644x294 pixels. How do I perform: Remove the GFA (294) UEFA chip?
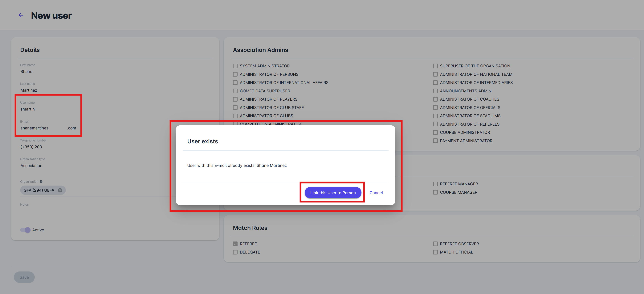tap(60, 190)
